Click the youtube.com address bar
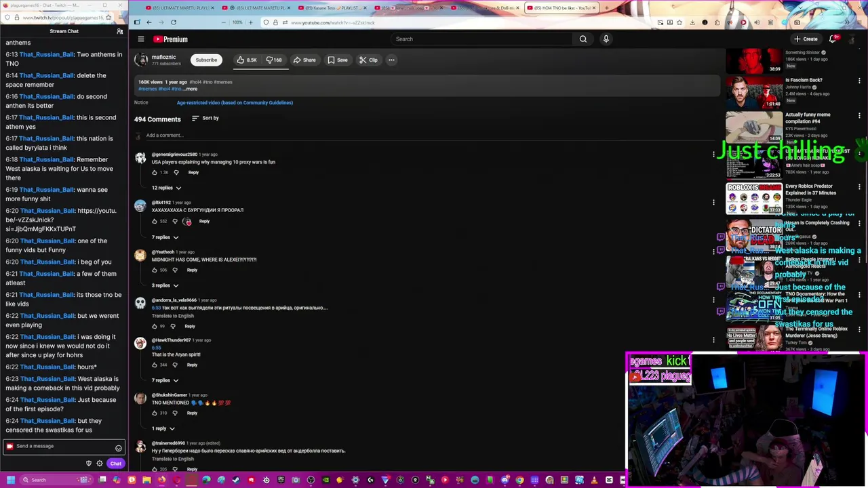 [x=461, y=22]
